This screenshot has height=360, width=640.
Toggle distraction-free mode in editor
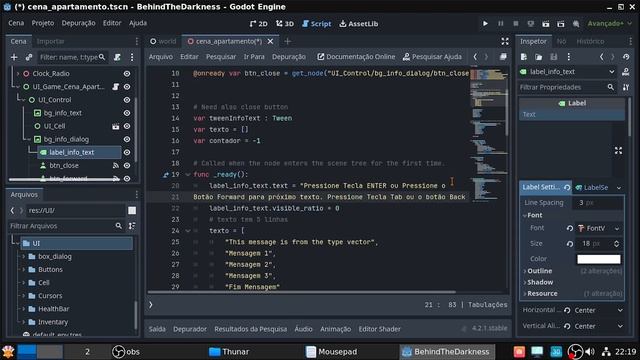pos(505,41)
